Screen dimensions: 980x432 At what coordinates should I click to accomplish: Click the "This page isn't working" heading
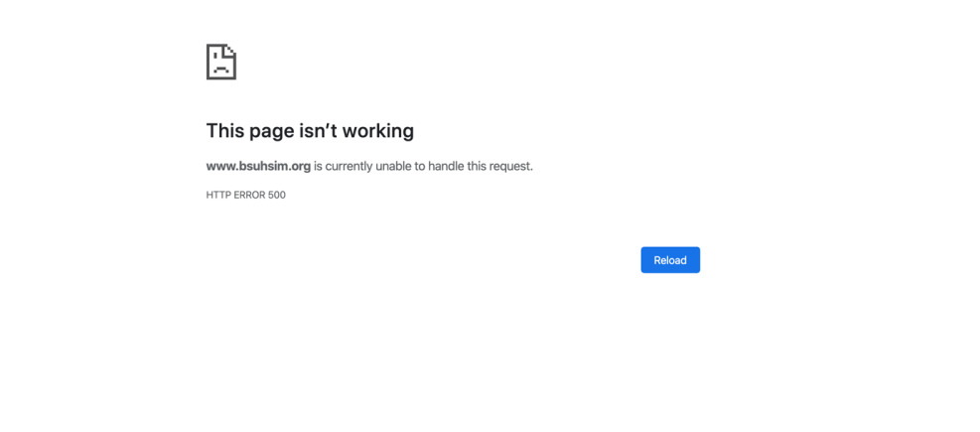click(x=310, y=130)
